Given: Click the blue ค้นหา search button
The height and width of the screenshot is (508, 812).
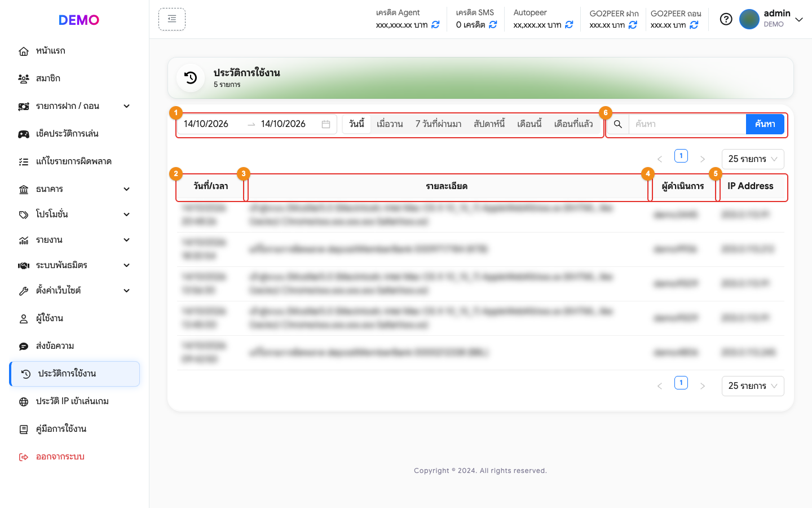Looking at the screenshot, I should point(765,124).
